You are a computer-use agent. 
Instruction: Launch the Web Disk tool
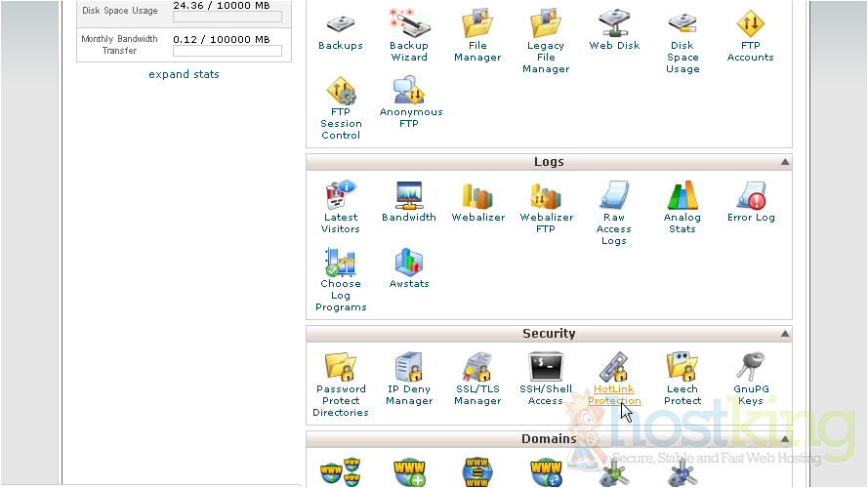coord(614,25)
